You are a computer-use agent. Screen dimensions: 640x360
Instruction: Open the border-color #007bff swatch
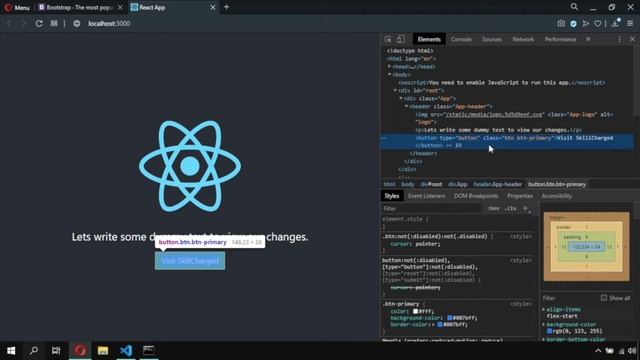click(x=440, y=324)
